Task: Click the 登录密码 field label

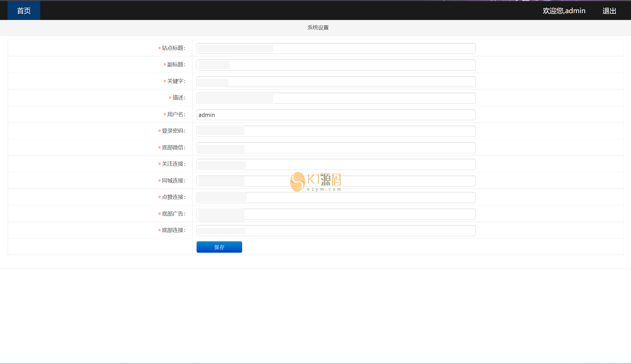Action: [x=173, y=131]
